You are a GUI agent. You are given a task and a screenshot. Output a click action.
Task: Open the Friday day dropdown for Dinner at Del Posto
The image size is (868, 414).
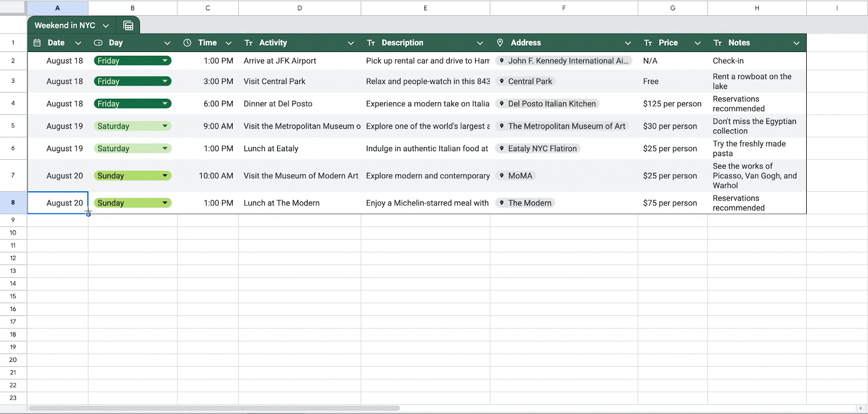pos(165,104)
